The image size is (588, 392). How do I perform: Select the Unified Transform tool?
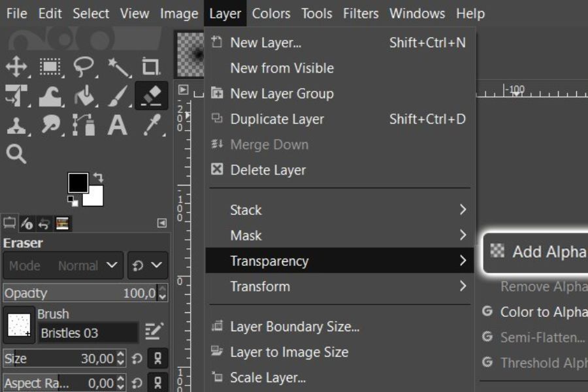click(16, 95)
